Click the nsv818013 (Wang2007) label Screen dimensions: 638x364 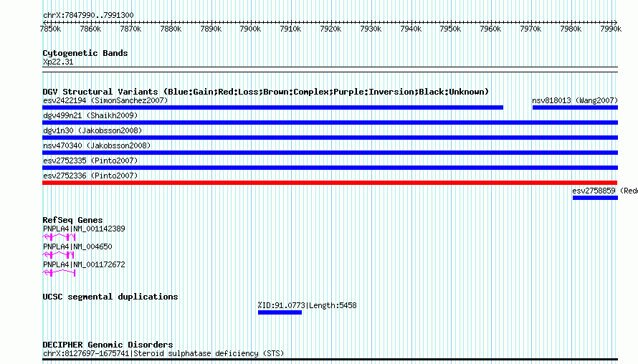(575, 100)
